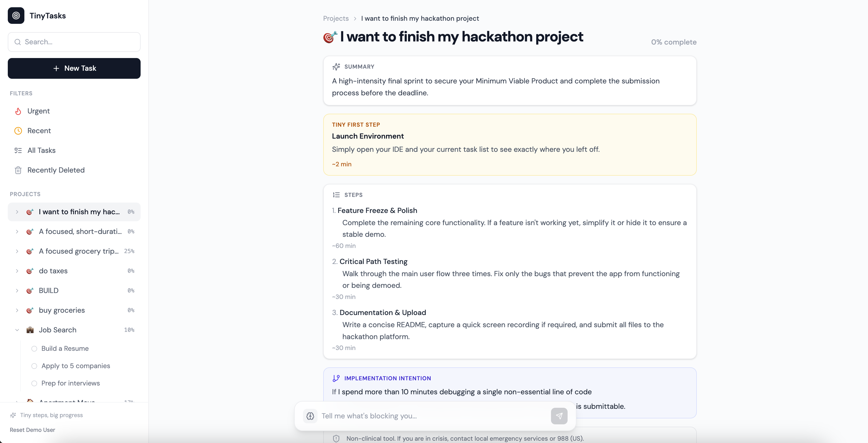Viewport: 868px width, 443px height.
Task: Click the send message paper plane icon
Action: 559,416
